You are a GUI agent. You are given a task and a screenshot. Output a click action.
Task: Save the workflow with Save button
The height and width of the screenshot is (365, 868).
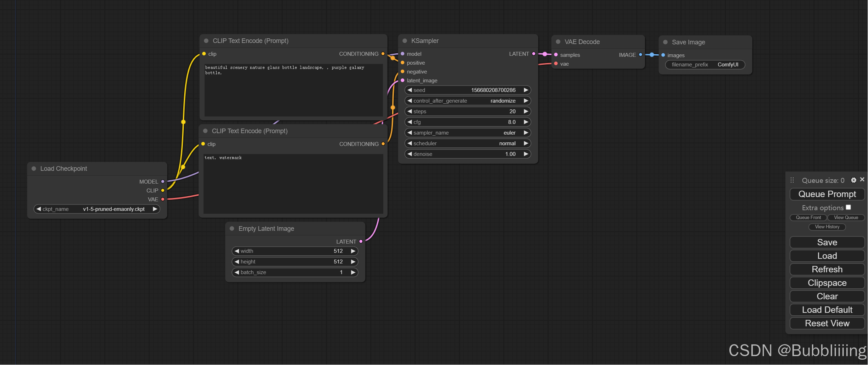tap(827, 243)
